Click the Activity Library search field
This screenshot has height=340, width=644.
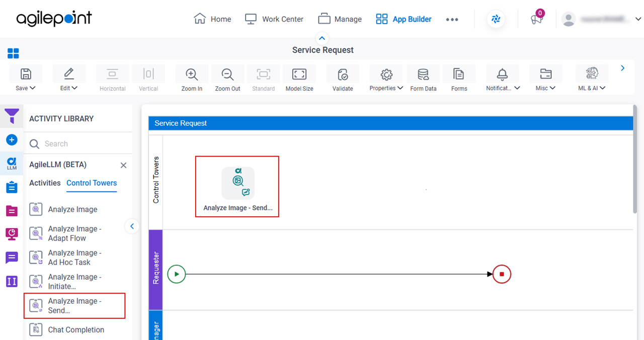(78, 144)
